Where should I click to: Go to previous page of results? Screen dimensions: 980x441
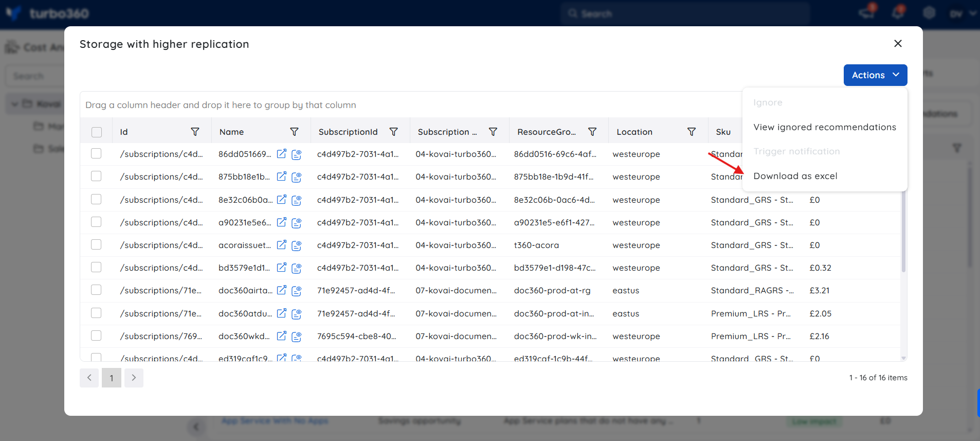point(89,378)
